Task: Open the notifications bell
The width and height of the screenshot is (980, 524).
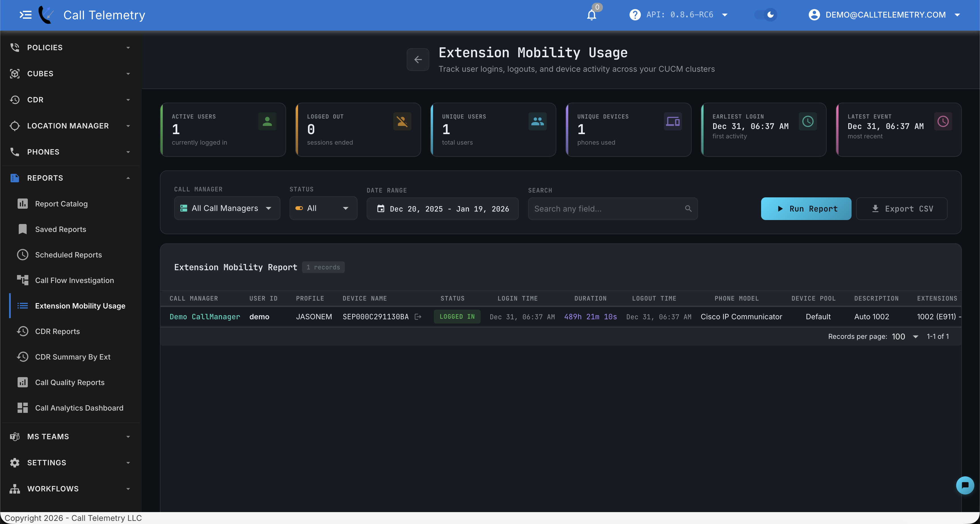Action: click(x=591, y=15)
